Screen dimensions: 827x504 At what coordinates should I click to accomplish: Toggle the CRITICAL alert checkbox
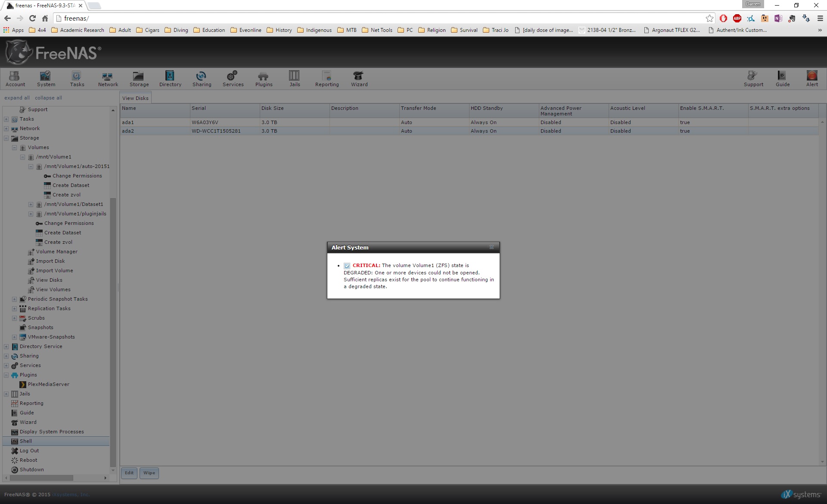347,266
